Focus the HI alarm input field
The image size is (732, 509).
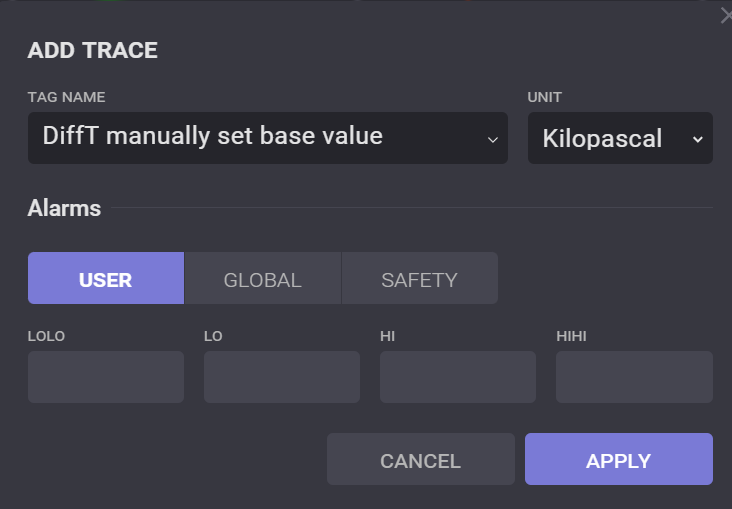coord(458,377)
